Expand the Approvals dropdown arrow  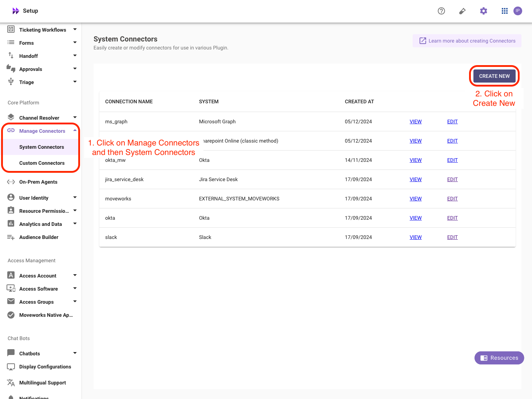coord(75,69)
